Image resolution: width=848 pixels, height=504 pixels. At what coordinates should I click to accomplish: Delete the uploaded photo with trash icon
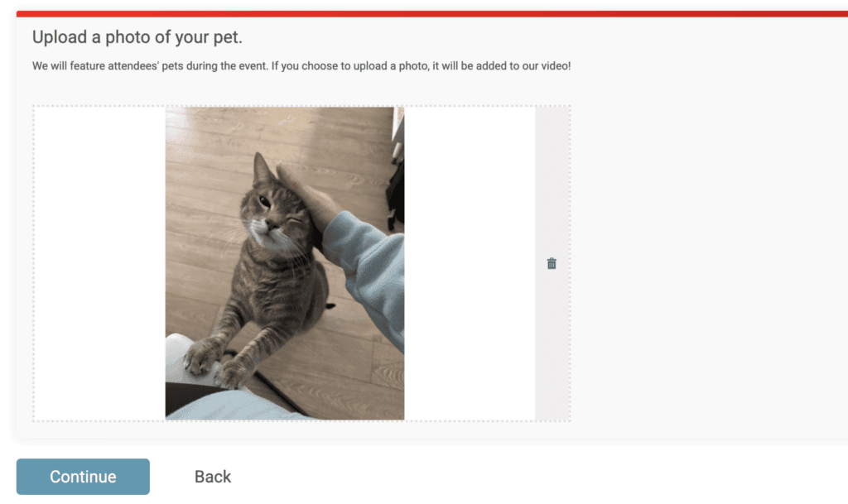[551, 263]
